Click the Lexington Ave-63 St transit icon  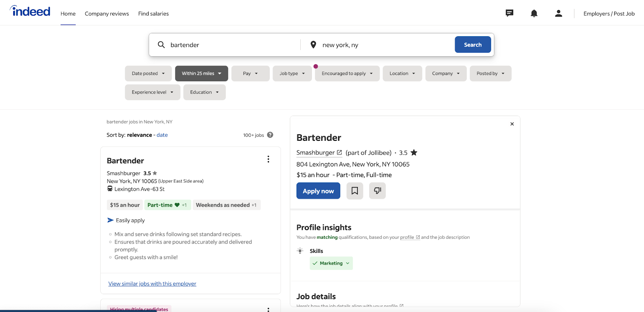[110, 189]
